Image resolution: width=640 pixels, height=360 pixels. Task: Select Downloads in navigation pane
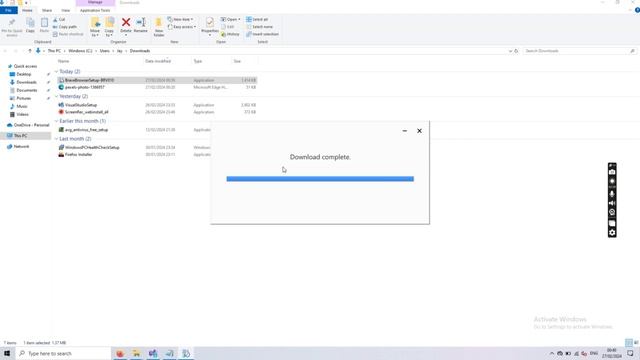pos(26,82)
